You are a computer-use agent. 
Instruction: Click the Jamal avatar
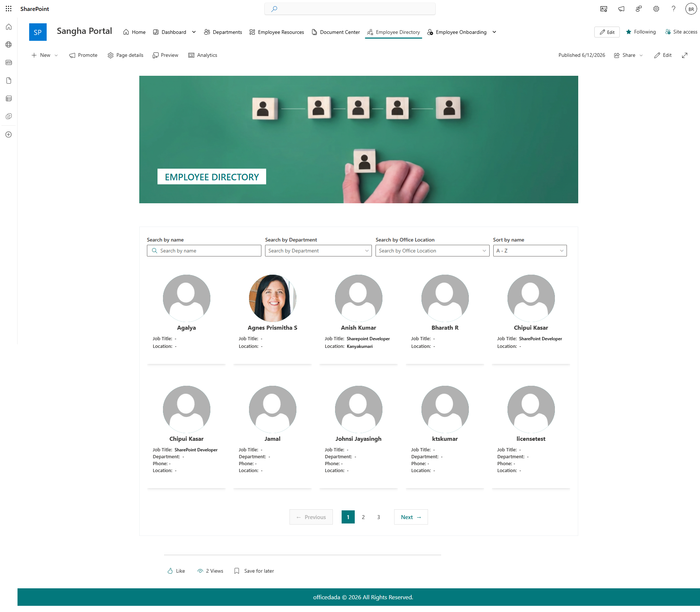pyautogui.click(x=273, y=409)
